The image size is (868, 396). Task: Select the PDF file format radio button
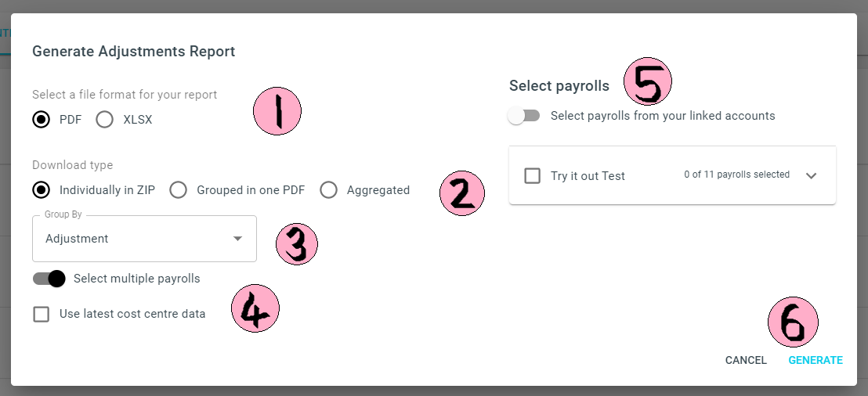tap(41, 120)
